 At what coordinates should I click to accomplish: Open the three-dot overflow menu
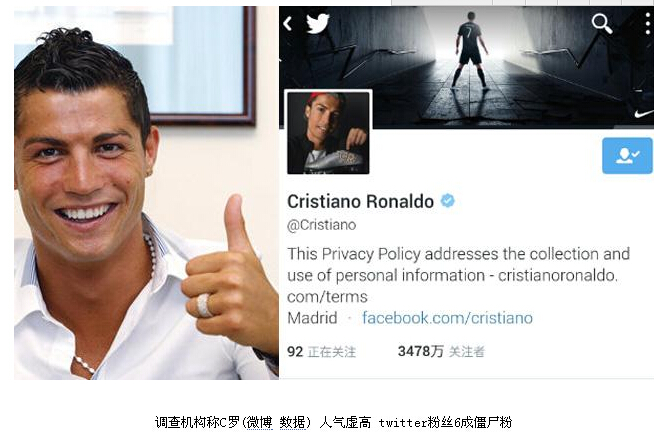(x=648, y=24)
